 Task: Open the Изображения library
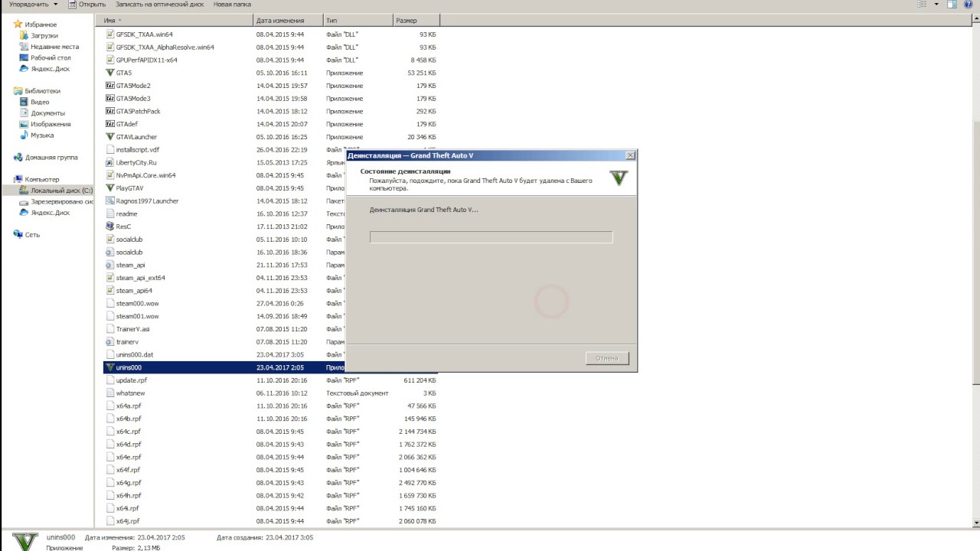click(x=51, y=124)
